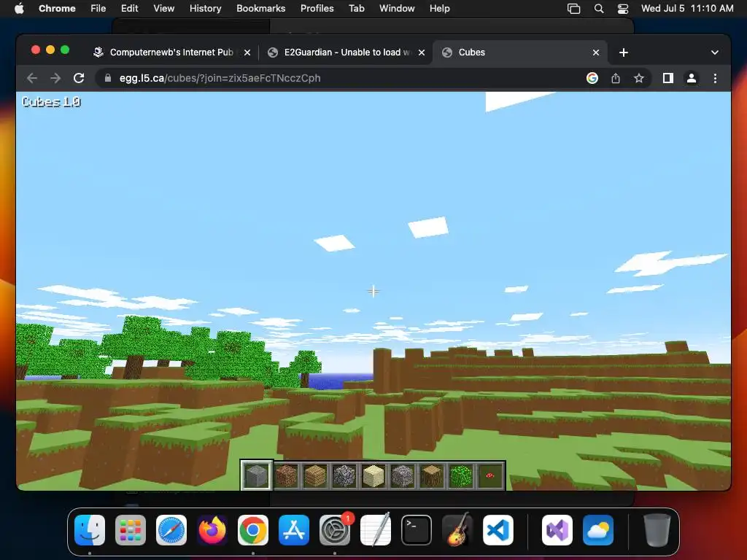Expand the tab search chevron

click(715, 52)
